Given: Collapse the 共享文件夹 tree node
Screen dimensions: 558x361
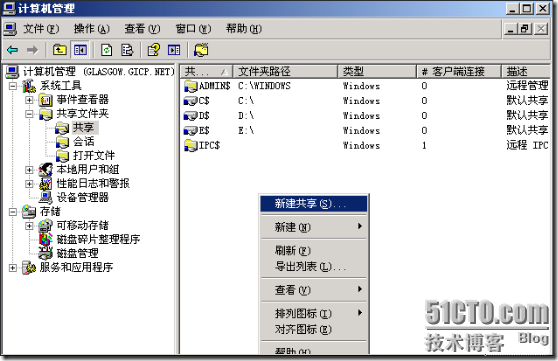Looking at the screenshot, I should pos(29,114).
